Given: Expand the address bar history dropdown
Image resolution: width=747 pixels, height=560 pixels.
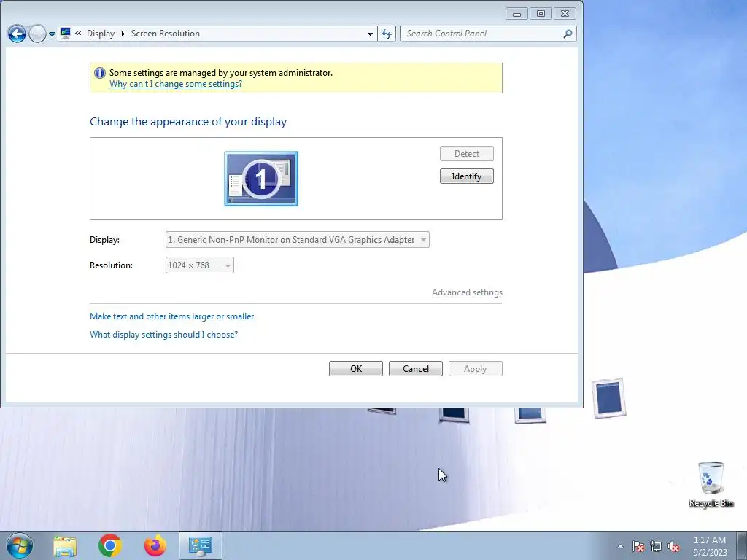Looking at the screenshot, I should pyautogui.click(x=370, y=34).
